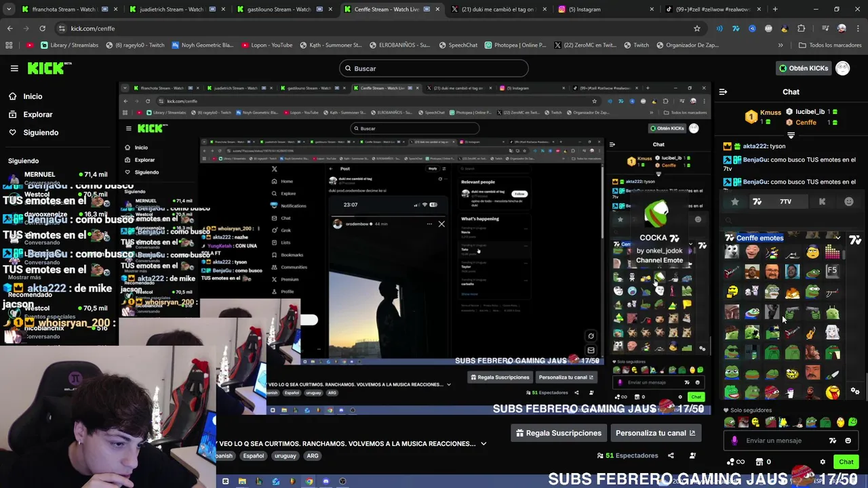
Task: Switch to the Kick emote tab
Action: click(822, 201)
